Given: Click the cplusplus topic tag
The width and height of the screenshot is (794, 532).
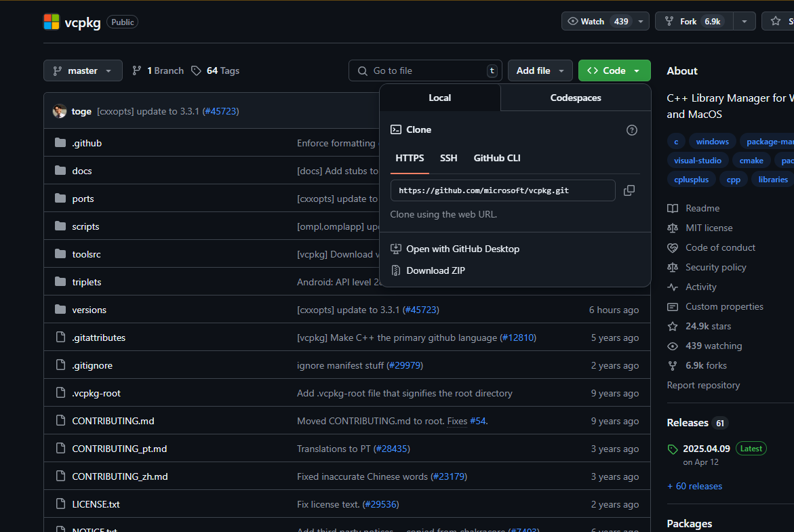Looking at the screenshot, I should (x=691, y=179).
